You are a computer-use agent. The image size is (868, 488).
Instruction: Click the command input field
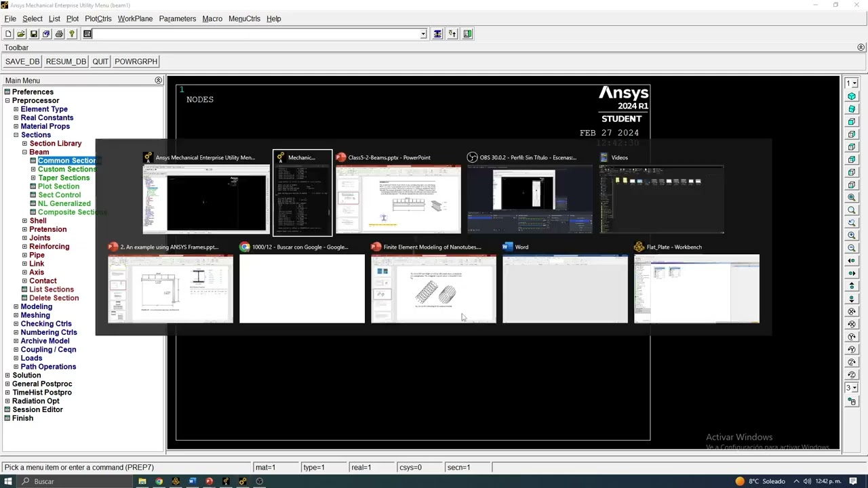pyautogui.click(x=256, y=34)
